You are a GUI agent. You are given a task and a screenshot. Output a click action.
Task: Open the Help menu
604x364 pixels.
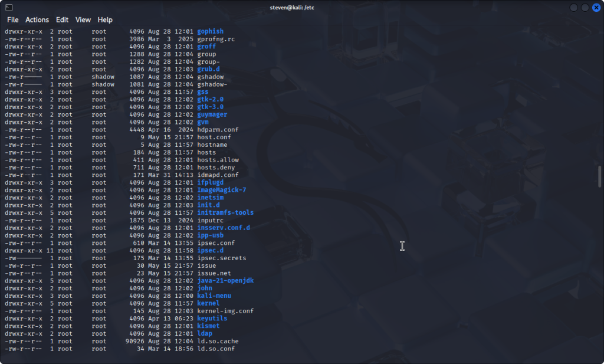105,19
